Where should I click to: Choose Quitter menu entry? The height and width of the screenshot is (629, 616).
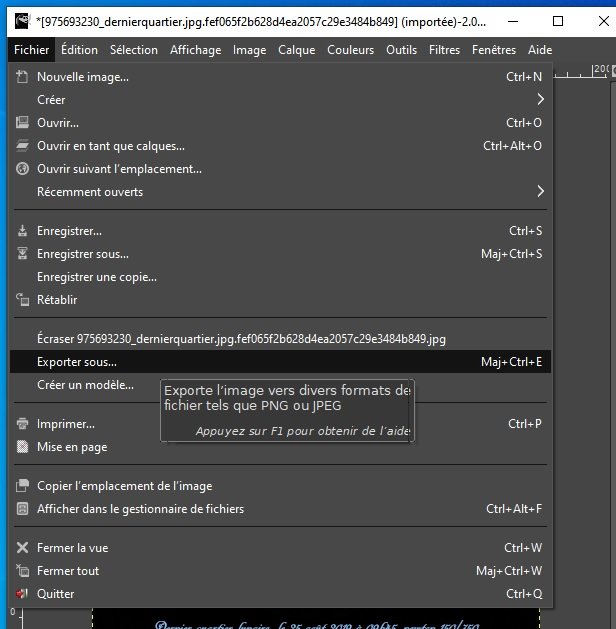(x=280, y=593)
